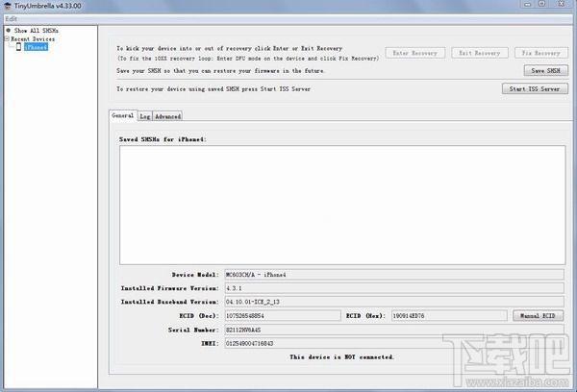Close the TinyUmbrella window
The image size is (577, 392).
[x=562, y=4]
